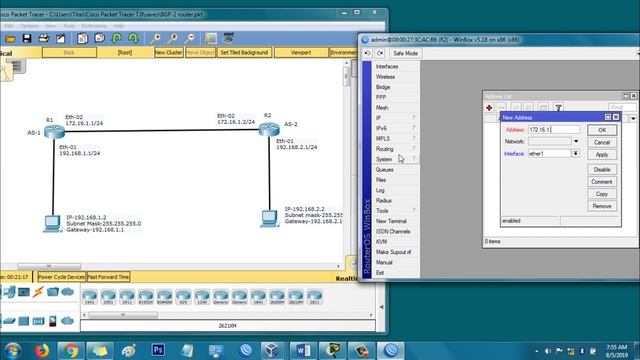
Task: Select router R2 on the topology canvas
Action: [x=269, y=129]
